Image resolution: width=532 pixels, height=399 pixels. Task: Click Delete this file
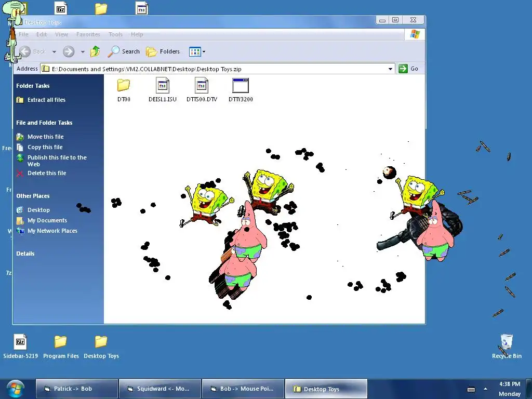(x=47, y=173)
